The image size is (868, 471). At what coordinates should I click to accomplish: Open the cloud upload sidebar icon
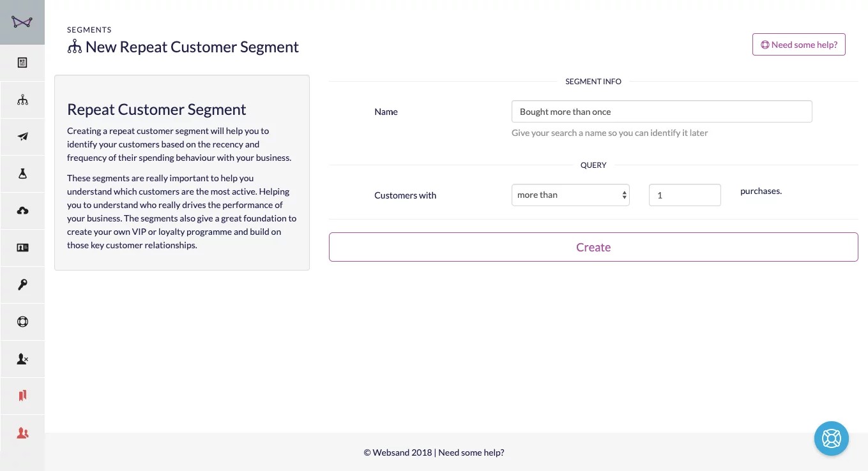(22, 211)
